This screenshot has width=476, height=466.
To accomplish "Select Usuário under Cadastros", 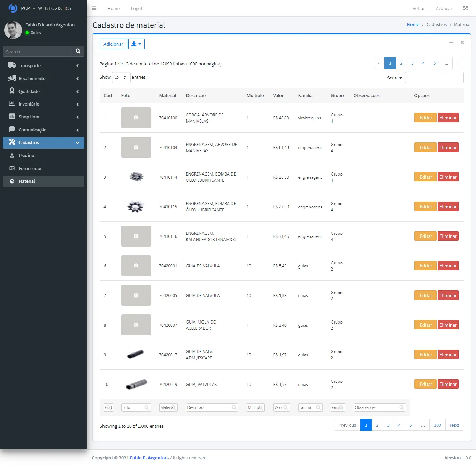I will (x=26, y=156).
